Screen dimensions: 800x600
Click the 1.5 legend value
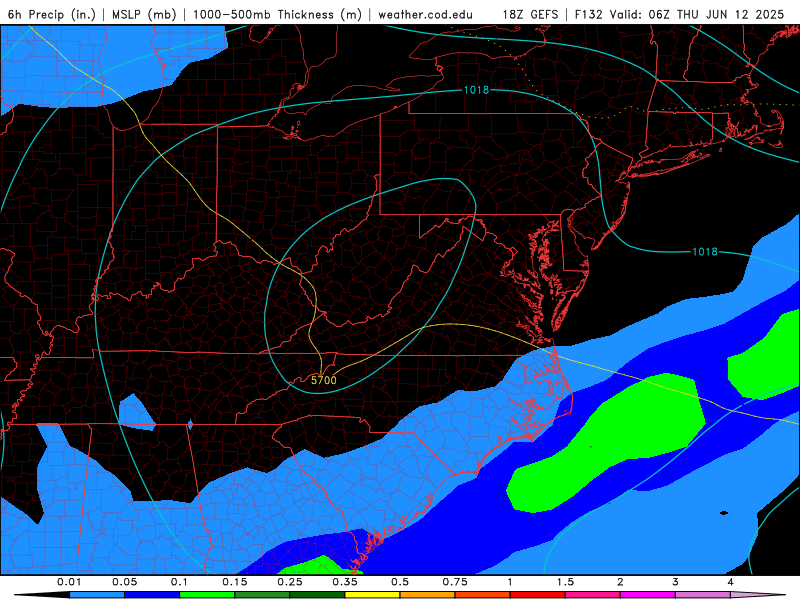(x=565, y=582)
